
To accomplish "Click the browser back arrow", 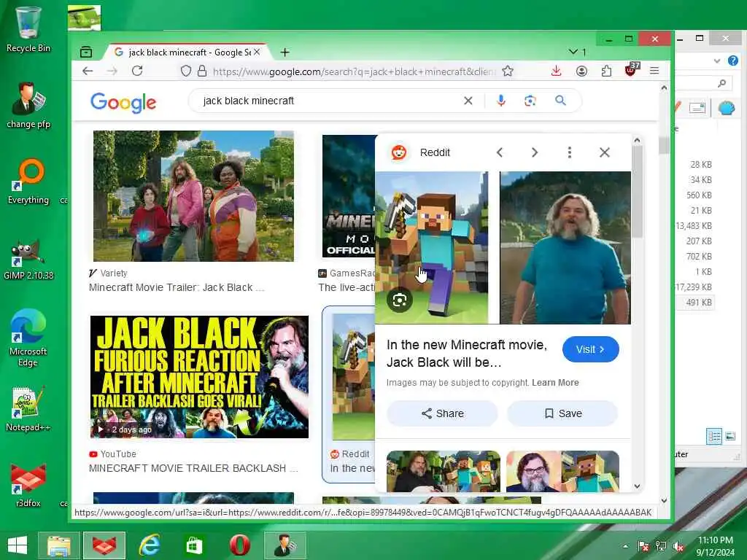I will point(88,71).
